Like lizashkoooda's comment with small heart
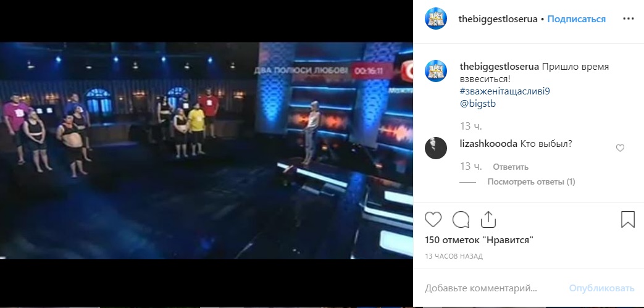Image resolution: width=644 pixels, height=308 pixels. pos(620,148)
